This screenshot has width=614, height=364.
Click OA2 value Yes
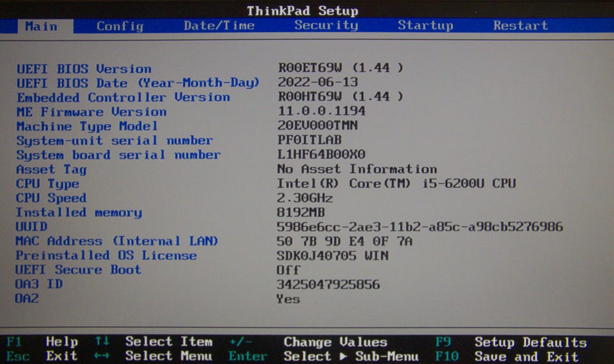point(288,299)
